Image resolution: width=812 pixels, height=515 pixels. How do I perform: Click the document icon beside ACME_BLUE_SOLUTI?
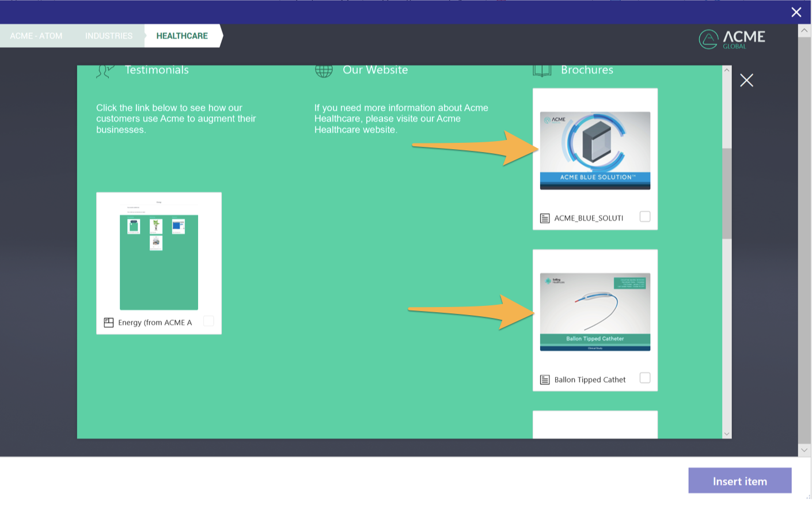pos(545,218)
